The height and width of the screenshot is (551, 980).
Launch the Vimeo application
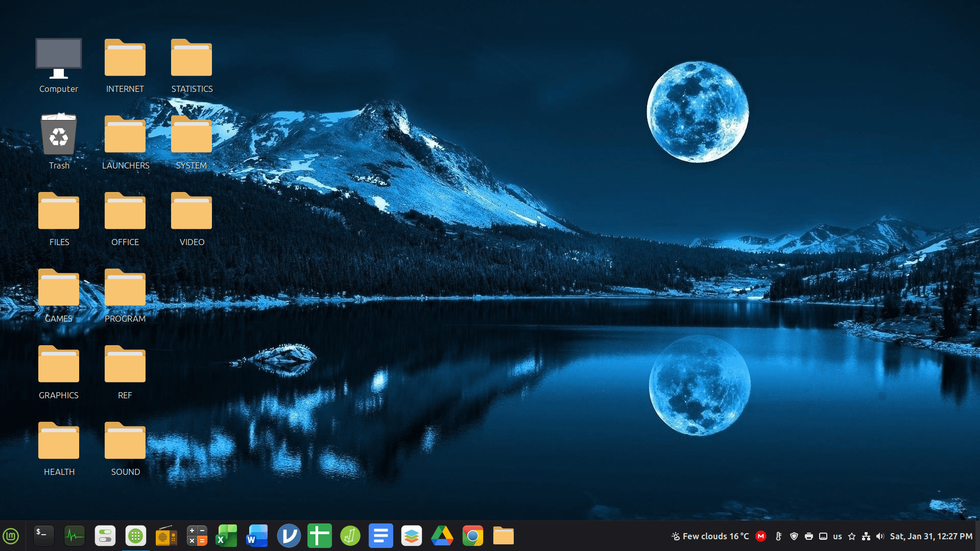[289, 536]
